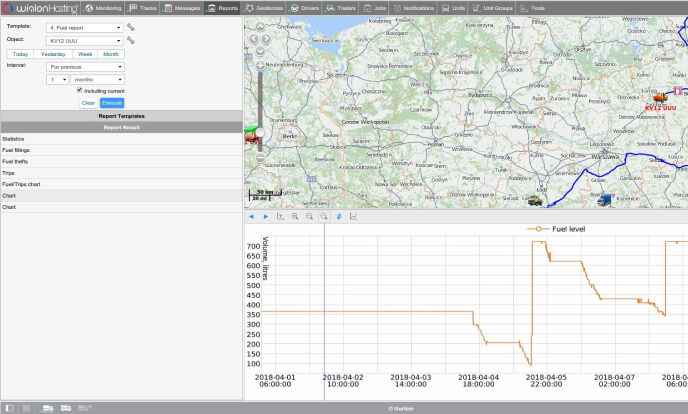Click the map zoom-out minus button

click(x=260, y=157)
